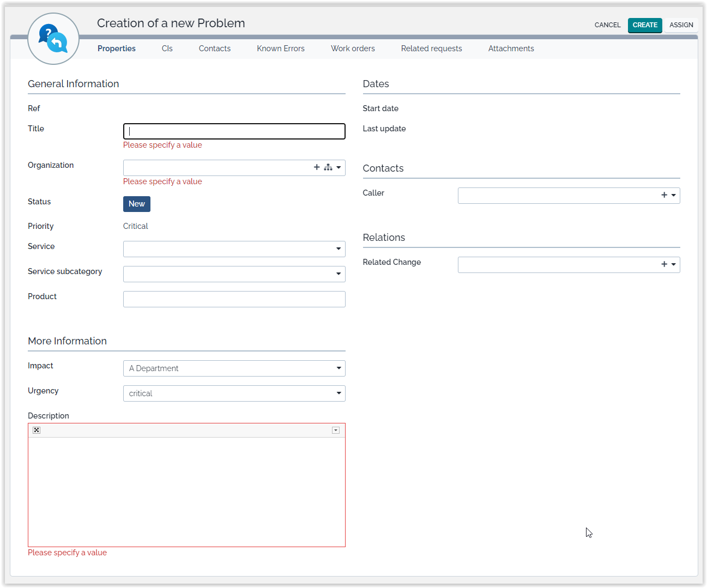
Task: Expand Description editor toolbar via the arrow icon
Action: pyautogui.click(x=336, y=431)
